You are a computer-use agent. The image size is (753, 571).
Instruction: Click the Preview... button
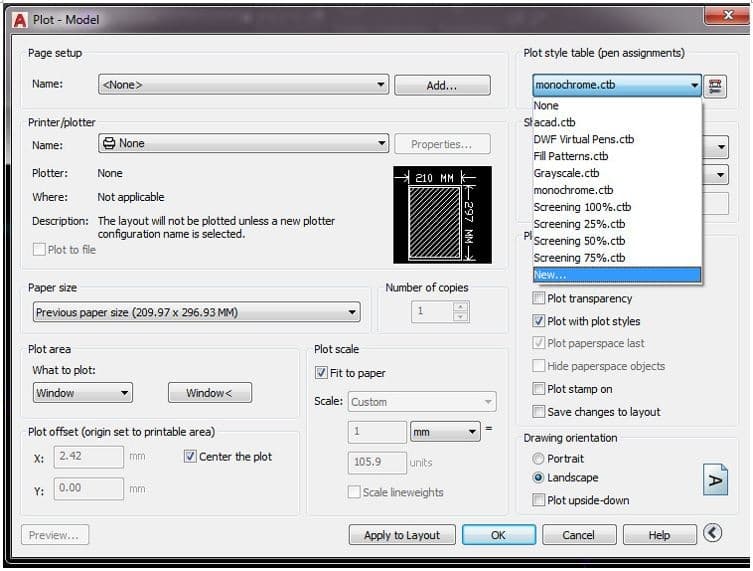click(x=55, y=535)
